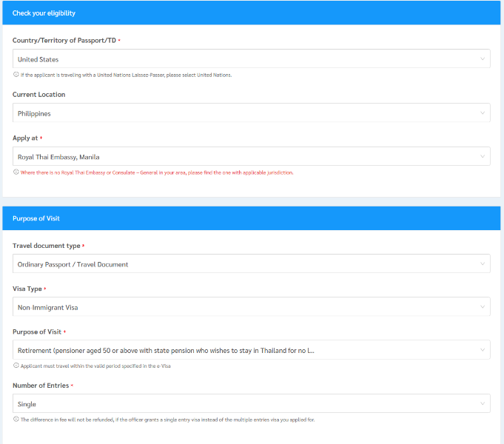Screen dimensions: 504x444
Task: Click info icon beside fee refund note
Action: tap(16, 420)
